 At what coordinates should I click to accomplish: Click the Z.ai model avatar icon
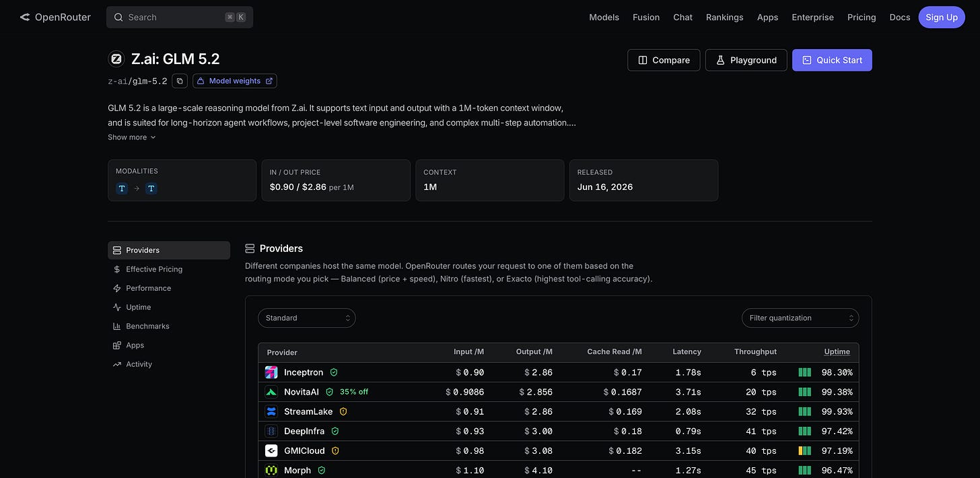(x=116, y=59)
